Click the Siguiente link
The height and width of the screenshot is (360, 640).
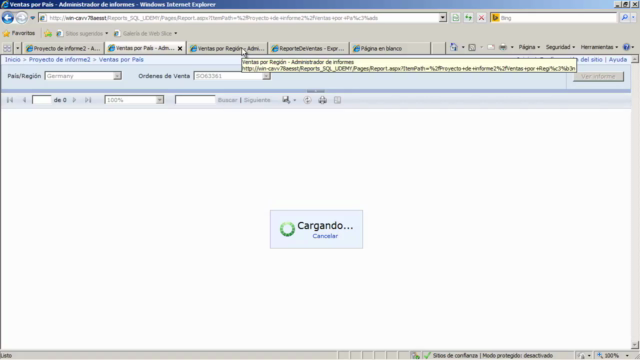pyautogui.click(x=257, y=100)
